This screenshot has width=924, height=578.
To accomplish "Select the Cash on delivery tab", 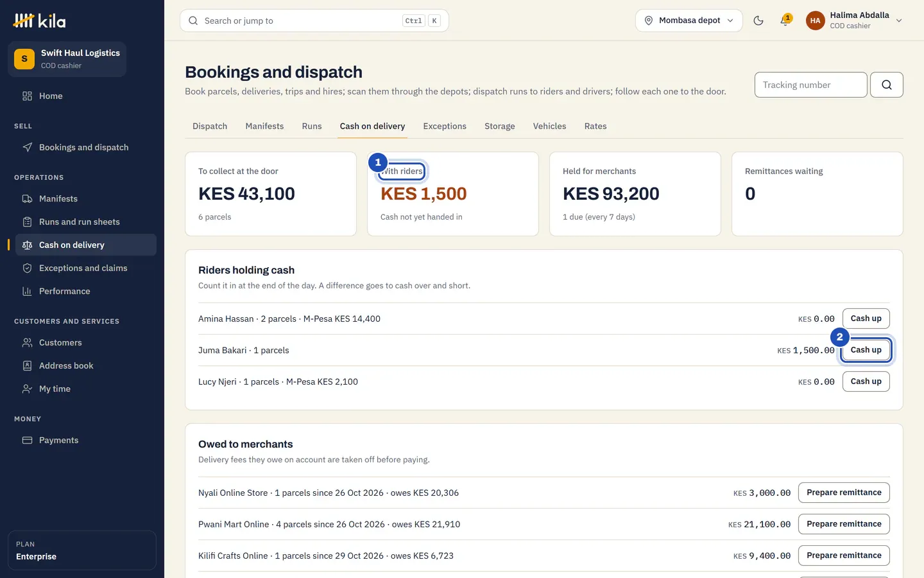I will 372,126.
